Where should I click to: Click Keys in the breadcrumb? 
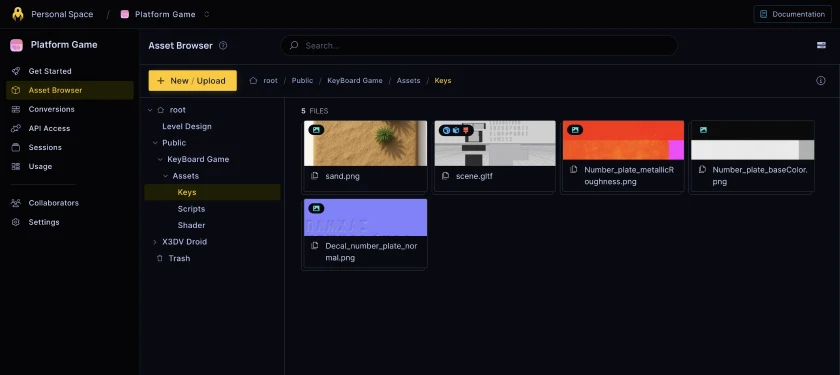[442, 81]
